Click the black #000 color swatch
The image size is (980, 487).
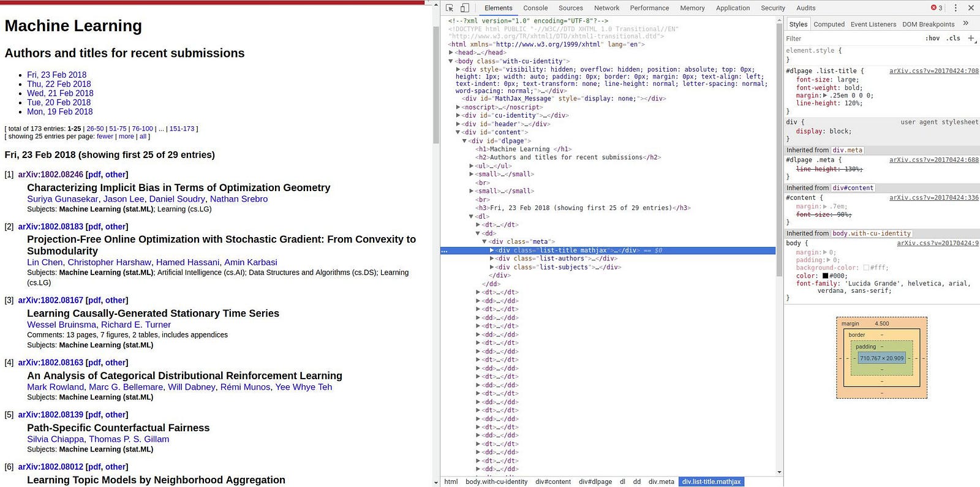pyautogui.click(x=825, y=276)
